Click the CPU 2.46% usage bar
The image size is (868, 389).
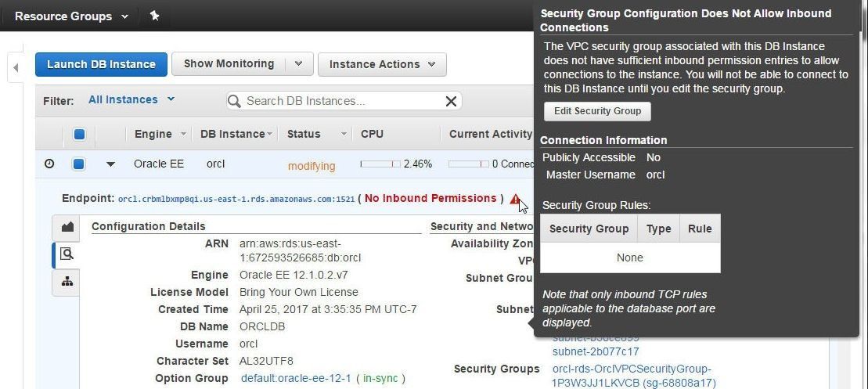point(380,164)
